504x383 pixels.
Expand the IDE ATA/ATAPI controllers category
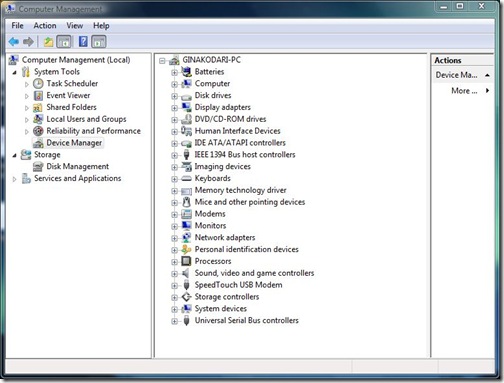click(x=174, y=144)
